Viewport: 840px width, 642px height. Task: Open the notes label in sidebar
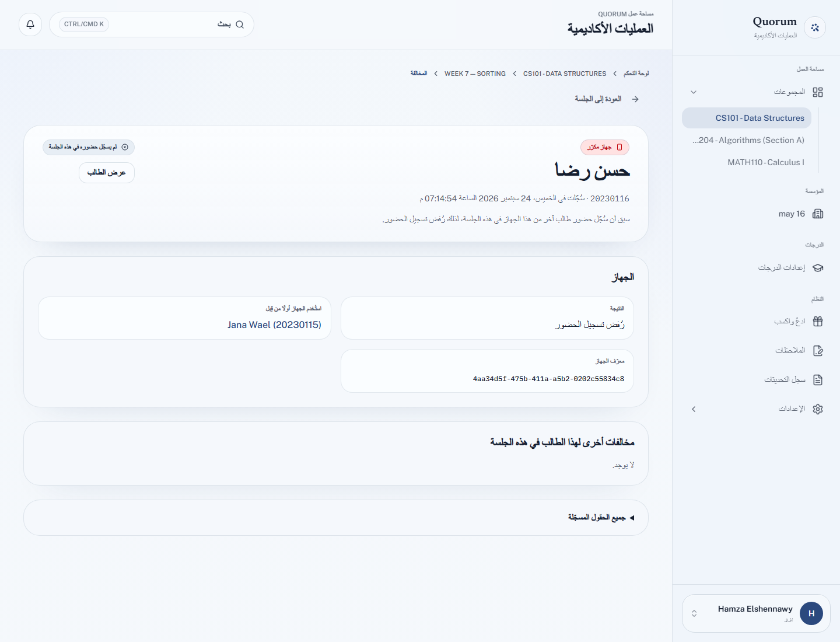[x=790, y=351]
